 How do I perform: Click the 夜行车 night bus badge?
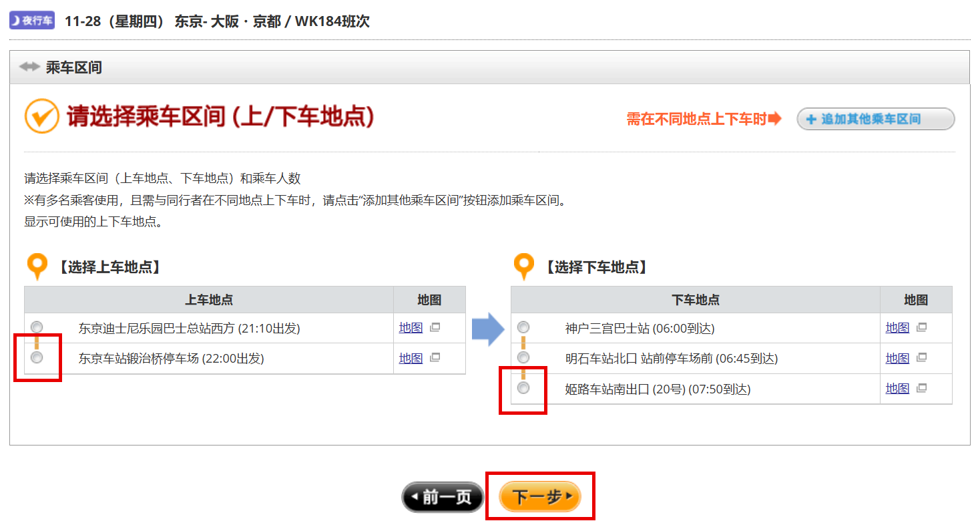coord(32,21)
